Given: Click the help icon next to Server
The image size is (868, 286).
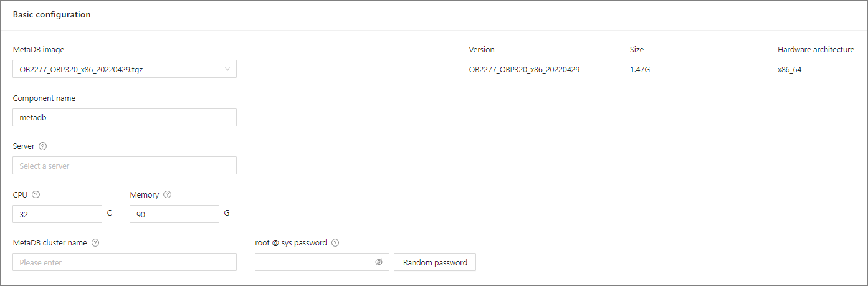Looking at the screenshot, I should [x=43, y=146].
